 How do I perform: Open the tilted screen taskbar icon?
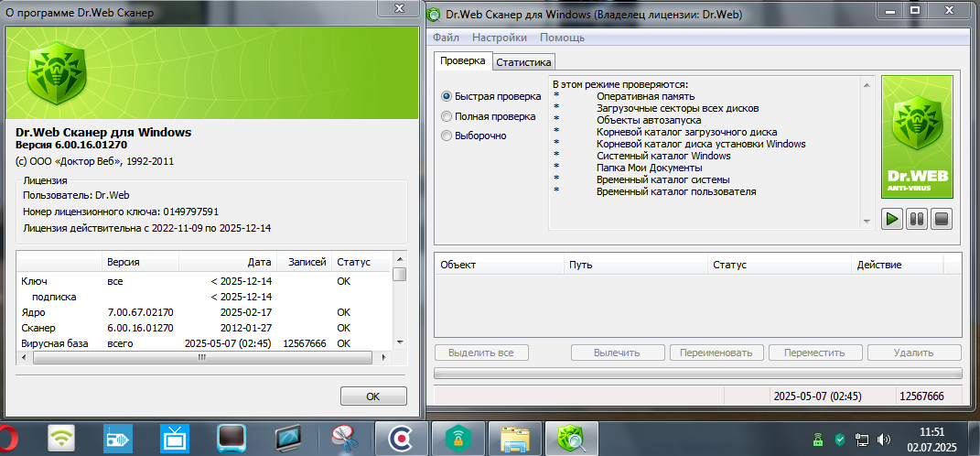coord(289,440)
